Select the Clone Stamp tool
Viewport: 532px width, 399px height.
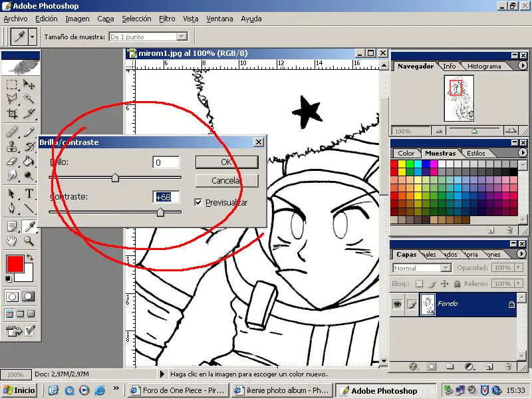pyautogui.click(x=11, y=146)
